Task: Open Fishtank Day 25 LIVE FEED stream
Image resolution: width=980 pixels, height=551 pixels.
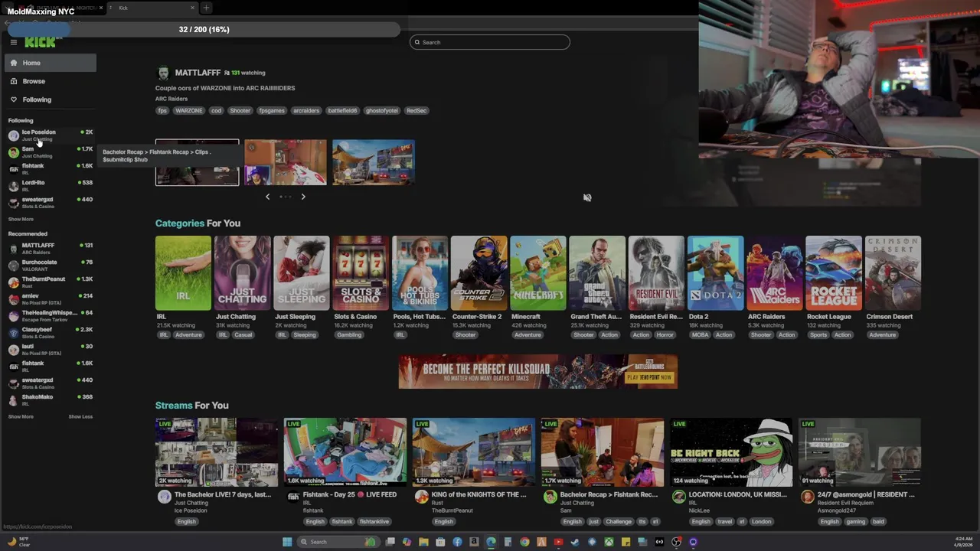Action: (x=345, y=452)
